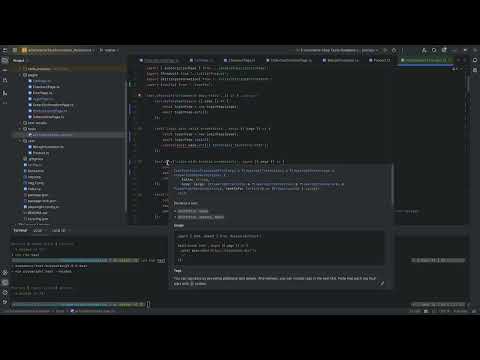
Task: Open package.json file in tree
Action: click(x=37, y=195)
